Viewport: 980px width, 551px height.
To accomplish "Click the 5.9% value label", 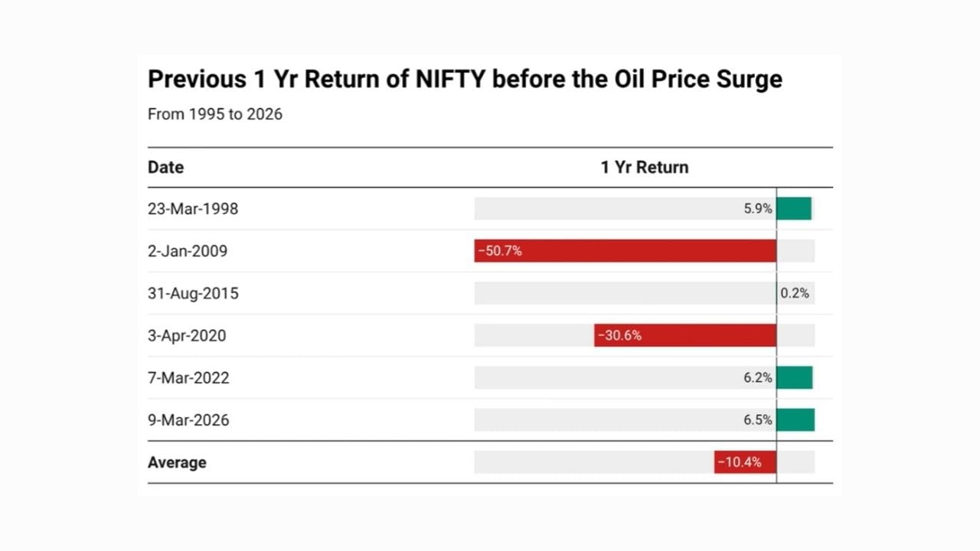I will click(x=758, y=209).
